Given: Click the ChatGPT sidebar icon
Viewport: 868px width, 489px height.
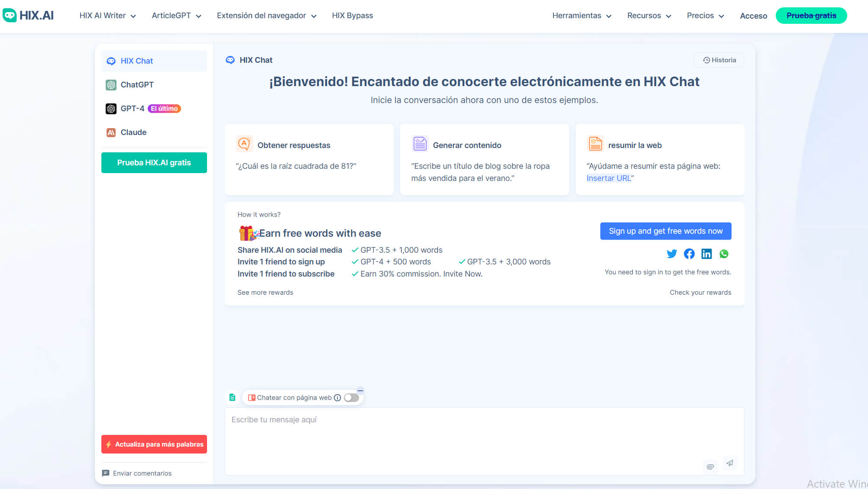Looking at the screenshot, I should [111, 85].
